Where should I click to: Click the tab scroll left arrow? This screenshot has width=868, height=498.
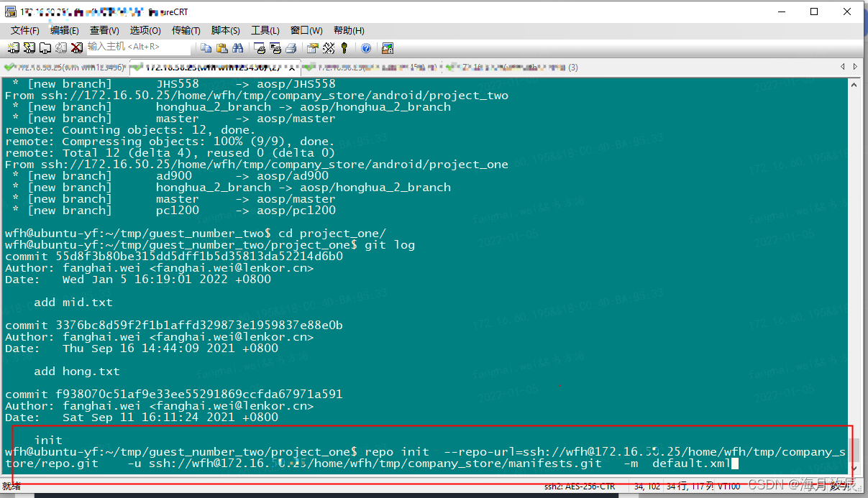click(843, 67)
